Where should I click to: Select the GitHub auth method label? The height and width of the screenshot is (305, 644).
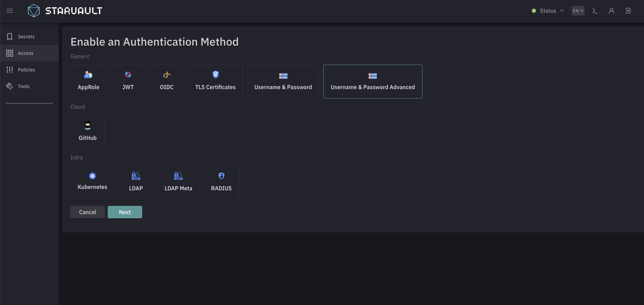(88, 138)
